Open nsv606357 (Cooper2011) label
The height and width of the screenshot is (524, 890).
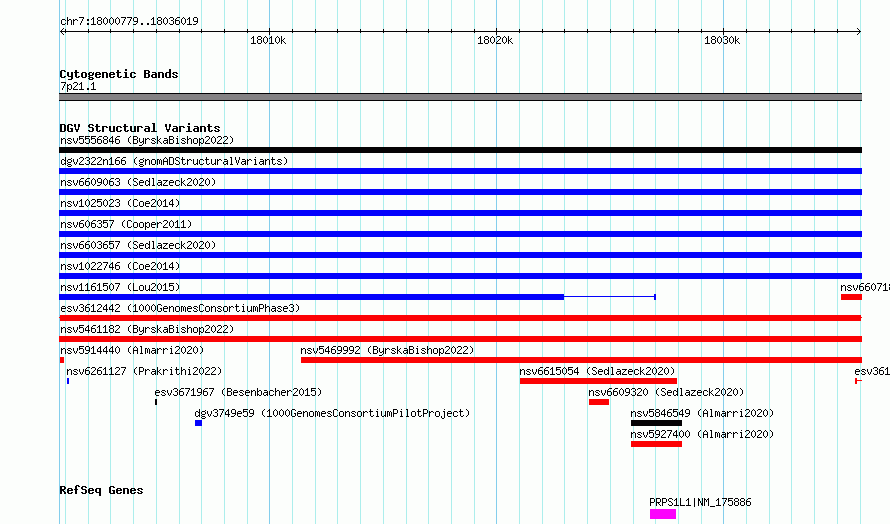tap(126, 224)
